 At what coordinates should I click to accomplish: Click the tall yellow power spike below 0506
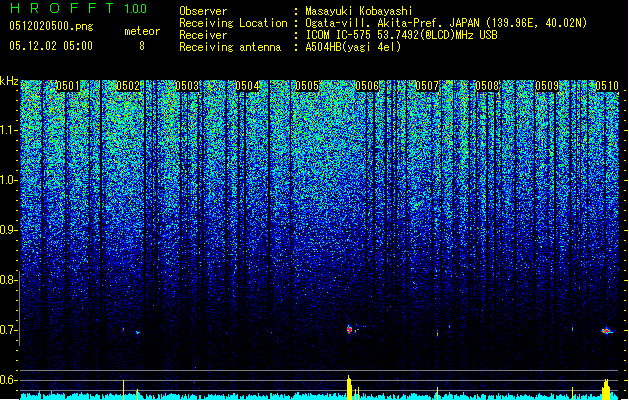349,388
